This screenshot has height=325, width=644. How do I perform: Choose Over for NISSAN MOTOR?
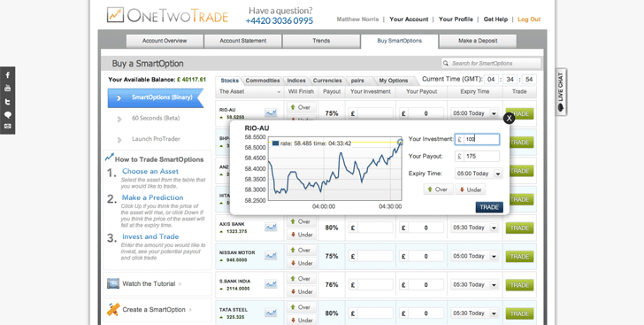point(301,250)
